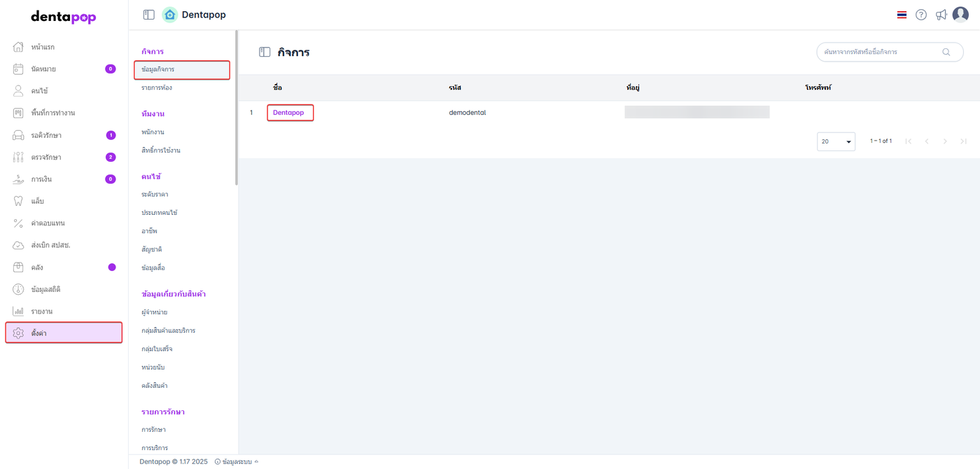Click the box icon beside คลัง
This screenshot has height=469, width=980.
(19, 267)
